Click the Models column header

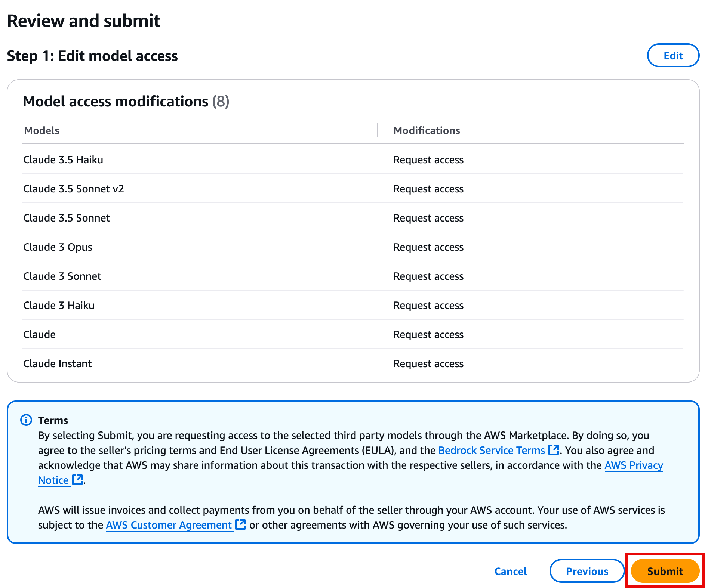[42, 130]
